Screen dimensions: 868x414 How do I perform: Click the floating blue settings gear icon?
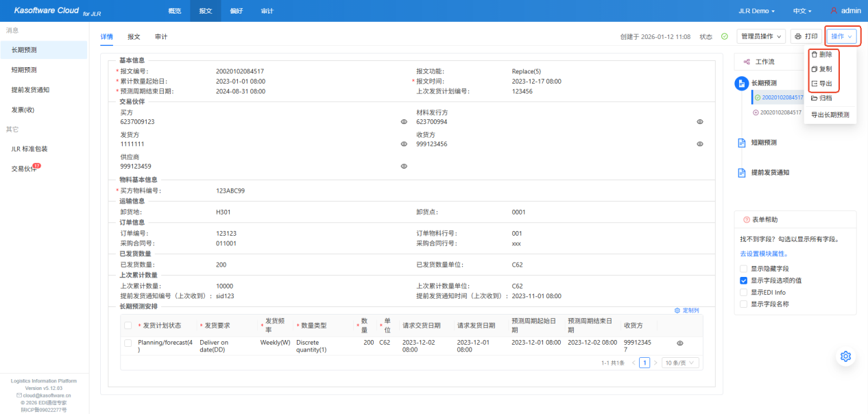click(845, 356)
